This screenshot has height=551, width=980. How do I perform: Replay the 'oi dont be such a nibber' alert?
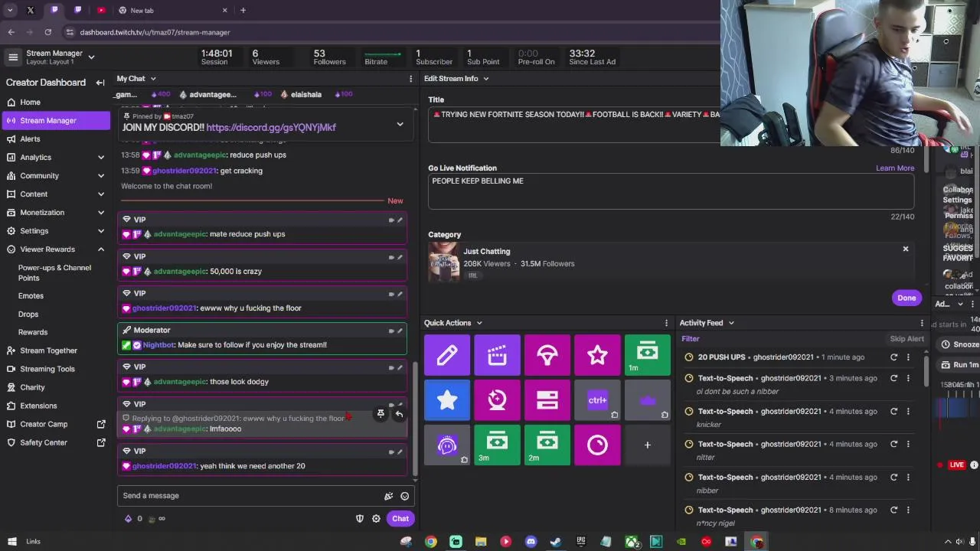pyautogui.click(x=893, y=378)
